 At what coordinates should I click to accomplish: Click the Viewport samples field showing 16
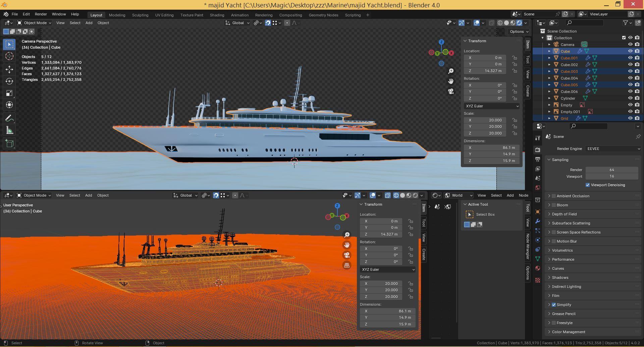[612, 176]
